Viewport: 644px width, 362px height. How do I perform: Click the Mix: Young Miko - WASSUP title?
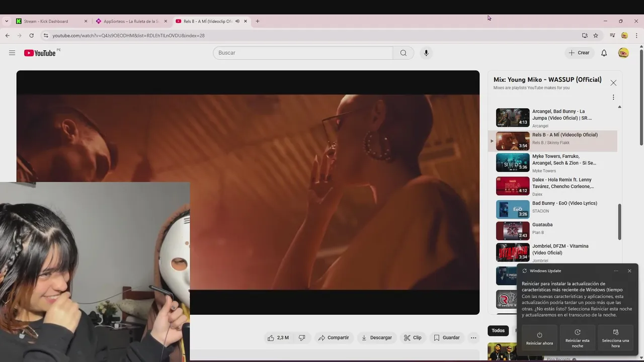tap(547, 79)
